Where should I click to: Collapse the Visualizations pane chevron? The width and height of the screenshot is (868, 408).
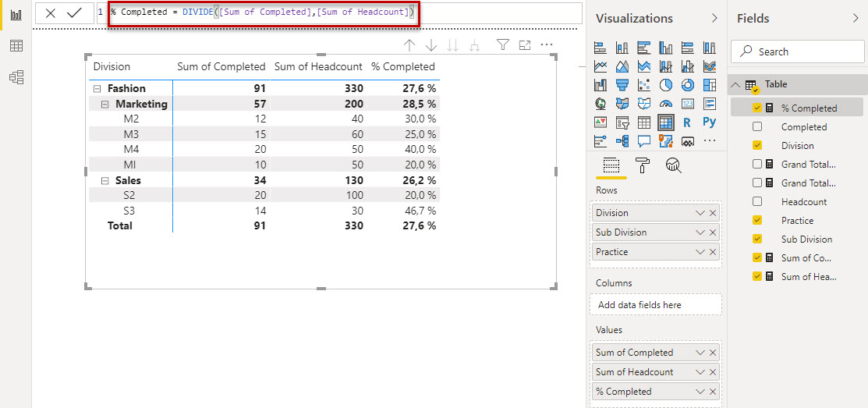(x=714, y=18)
